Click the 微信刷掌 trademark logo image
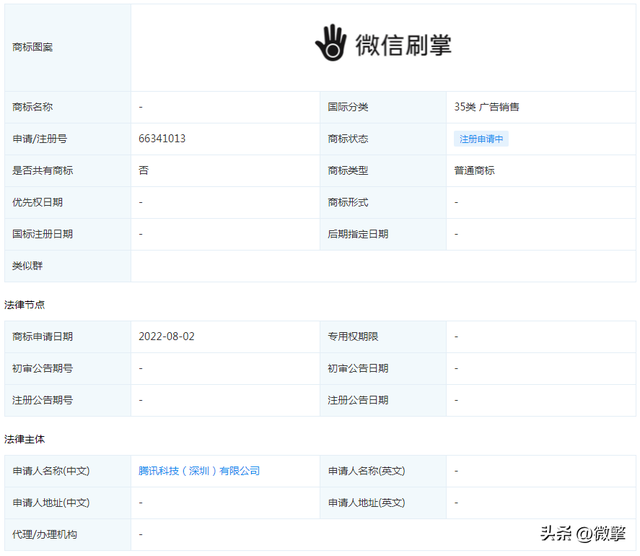 pyautogui.click(x=383, y=44)
